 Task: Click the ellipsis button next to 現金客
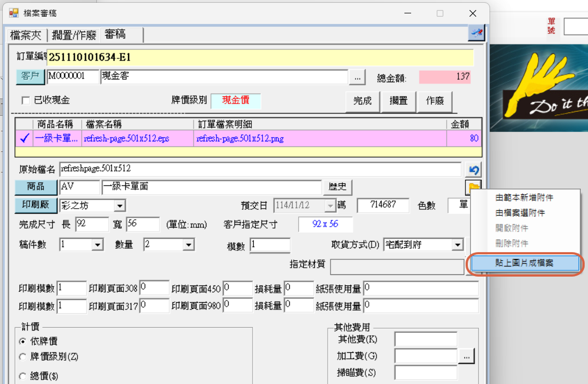357,77
